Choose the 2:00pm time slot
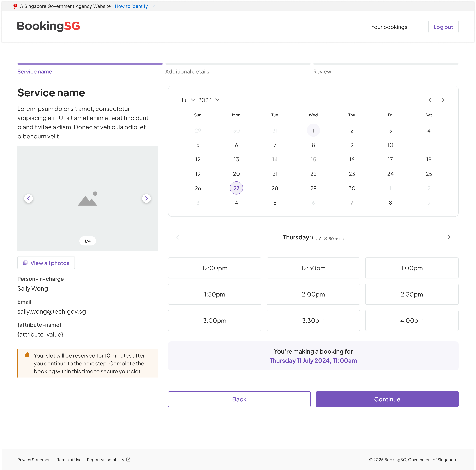 [x=313, y=294]
